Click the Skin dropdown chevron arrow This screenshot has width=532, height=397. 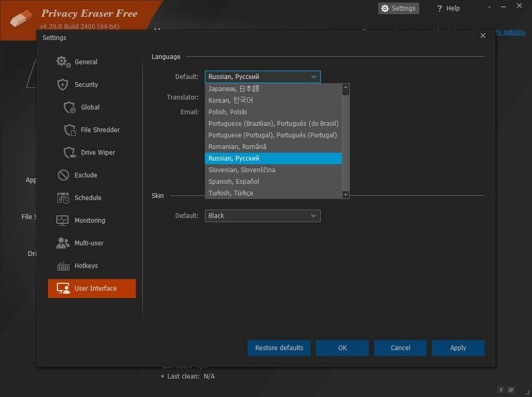(x=313, y=216)
